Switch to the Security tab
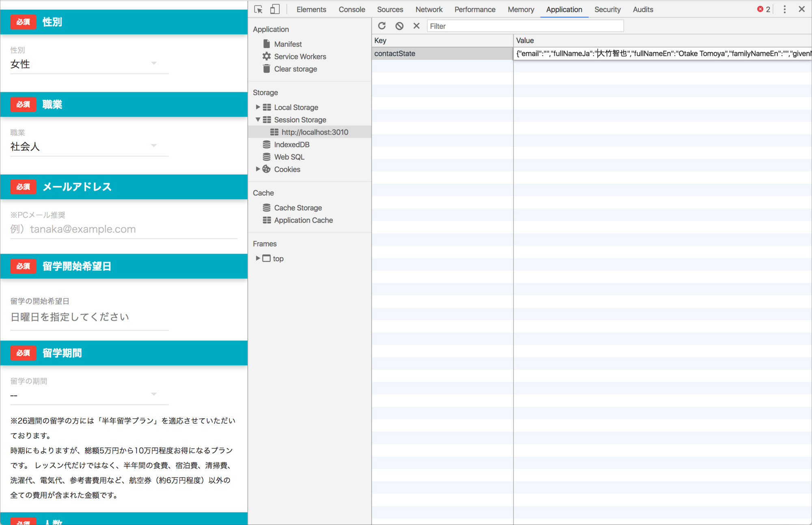The height and width of the screenshot is (525, 812). pos(607,9)
